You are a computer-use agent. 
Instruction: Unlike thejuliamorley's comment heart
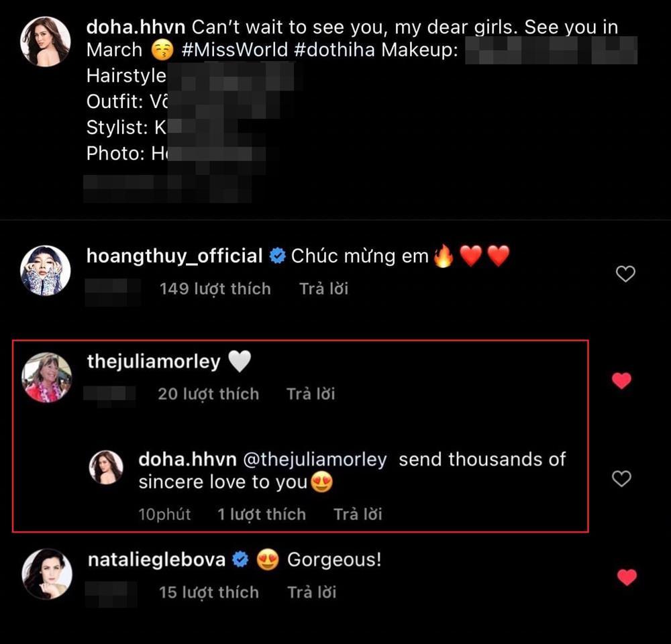622,381
